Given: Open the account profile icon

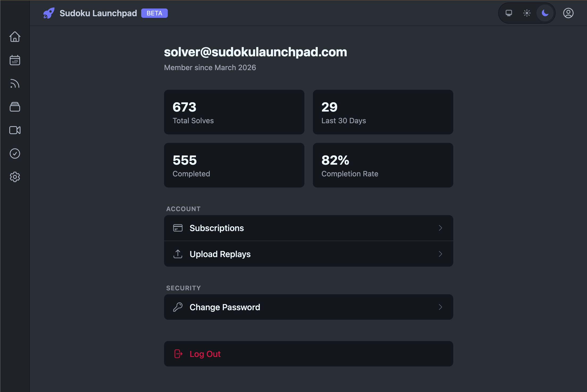Looking at the screenshot, I should [x=568, y=13].
